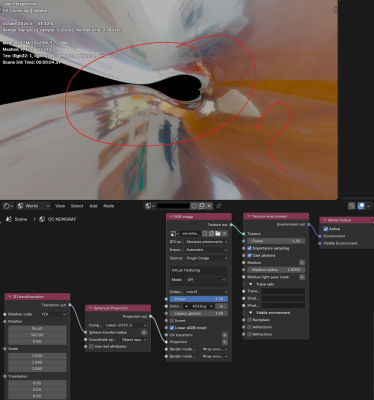374x400 pixels.
Task: Open the Virtual Texturing Mode dropdown
Action: coord(206,280)
